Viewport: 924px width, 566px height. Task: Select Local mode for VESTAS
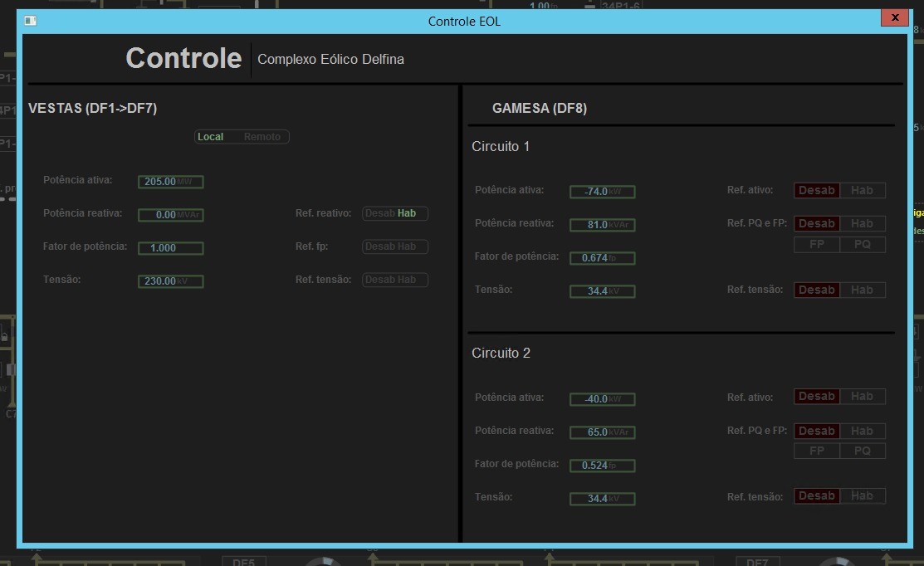210,137
